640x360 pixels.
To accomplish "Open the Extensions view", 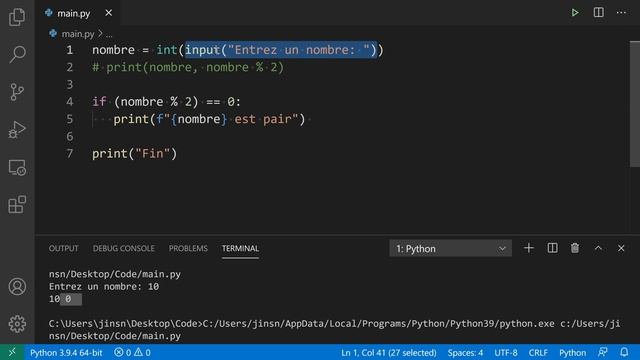I will 17,204.
